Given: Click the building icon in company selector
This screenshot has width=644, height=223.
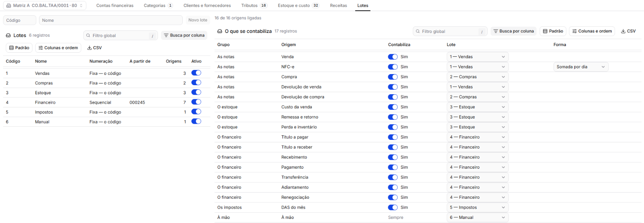Looking at the screenshot, I should pos(9,6).
